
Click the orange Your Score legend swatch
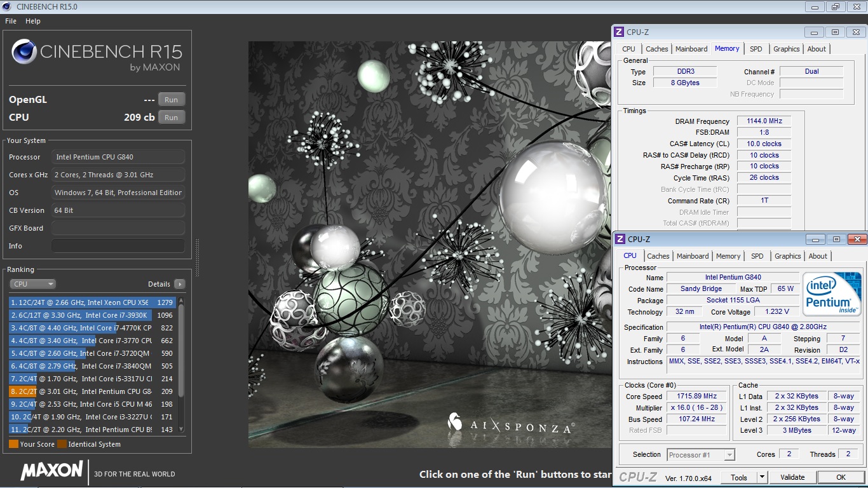(13, 444)
